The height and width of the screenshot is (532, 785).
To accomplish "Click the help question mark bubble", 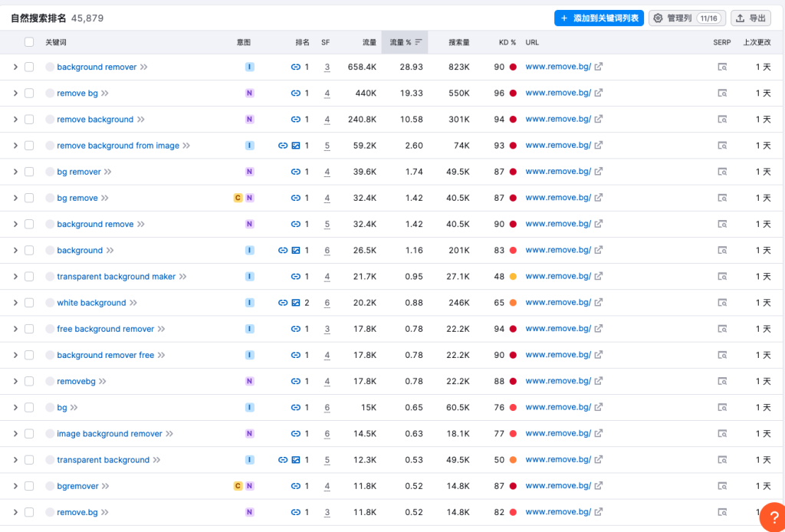I will point(773,518).
